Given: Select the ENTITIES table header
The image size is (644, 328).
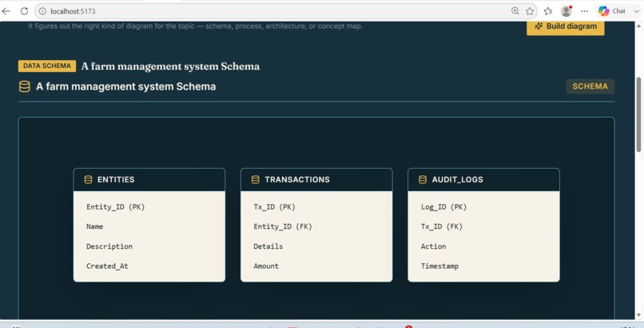Looking at the screenshot, I should [149, 180].
